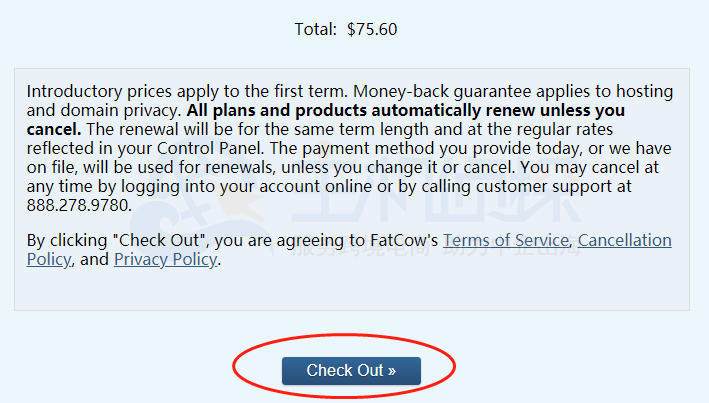
Task: Click empty space below the policy links
Action: (350, 290)
